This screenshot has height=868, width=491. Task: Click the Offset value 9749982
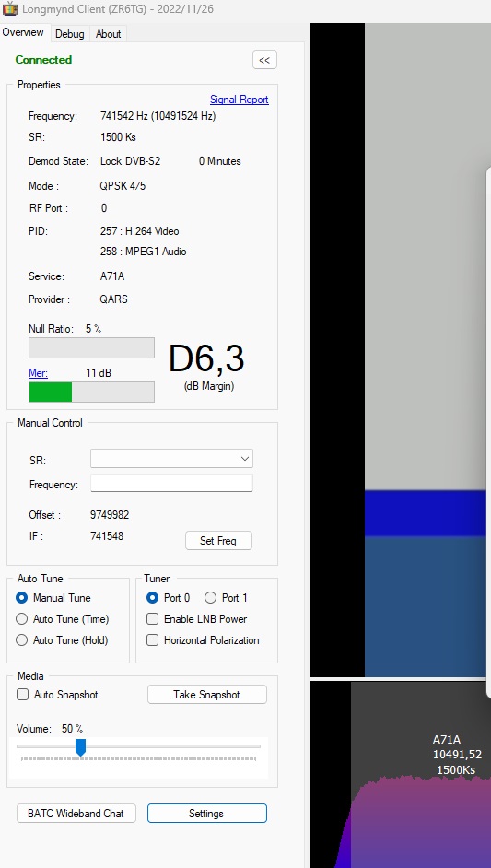coord(110,515)
